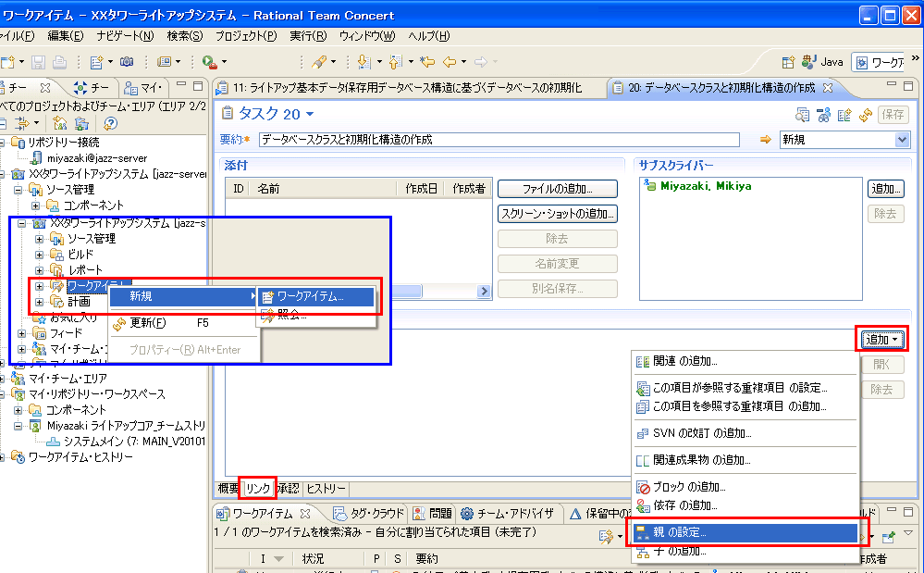Click the ファイルの追加... button
Viewport: 924px width, 573px height.
point(558,189)
